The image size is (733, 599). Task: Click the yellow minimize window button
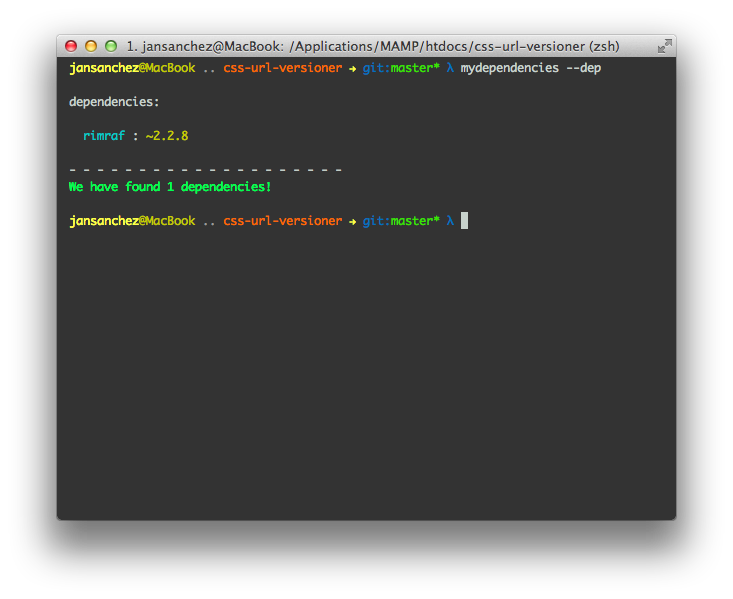(91, 46)
